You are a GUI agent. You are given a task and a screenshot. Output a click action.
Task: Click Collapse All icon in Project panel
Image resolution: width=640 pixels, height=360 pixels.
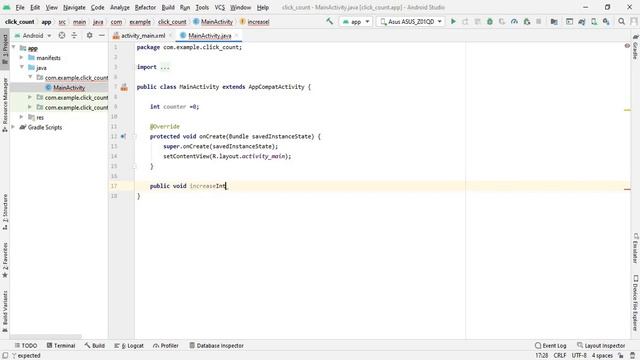click(74, 36)
